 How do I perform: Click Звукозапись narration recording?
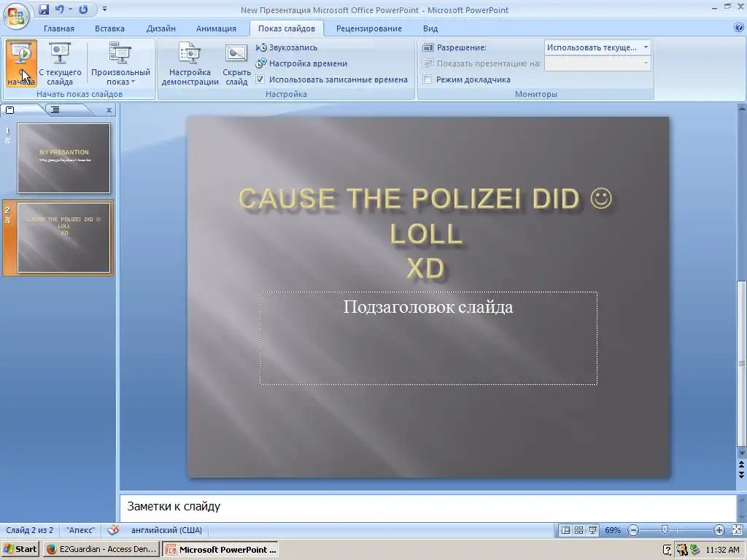click(x=287, y=47)
